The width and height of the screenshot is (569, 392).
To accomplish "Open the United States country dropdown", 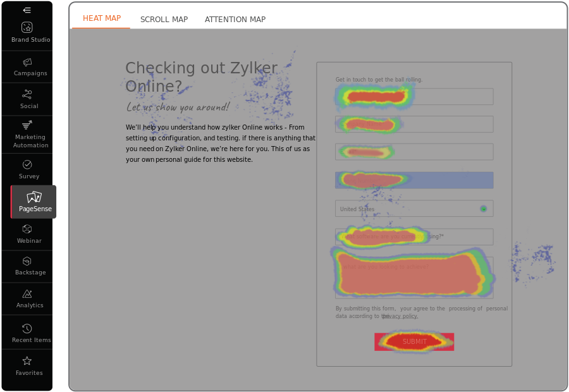I will [414, 209].
